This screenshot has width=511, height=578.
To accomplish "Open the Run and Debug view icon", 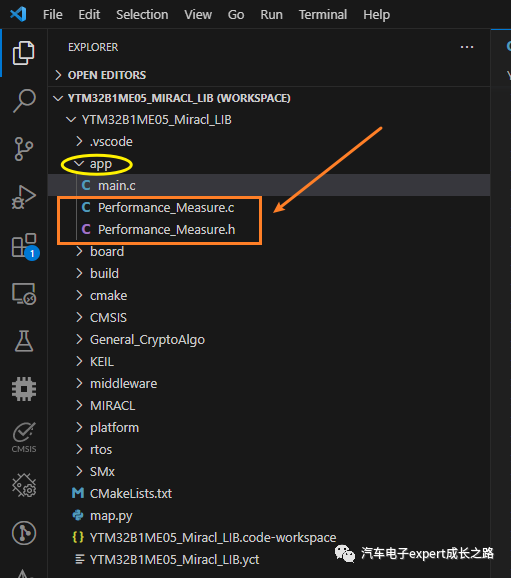I will pos(24,197).
